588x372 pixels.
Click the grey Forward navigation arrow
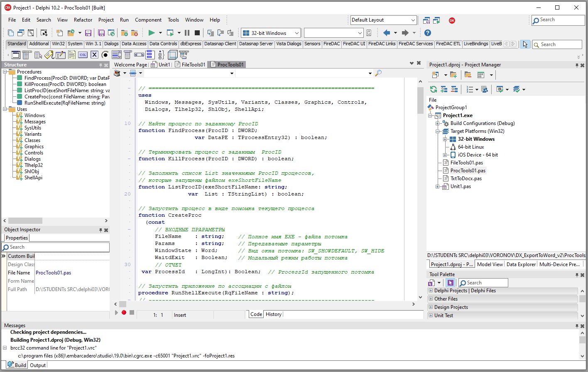pyautogui.click(x=405, y=33)
